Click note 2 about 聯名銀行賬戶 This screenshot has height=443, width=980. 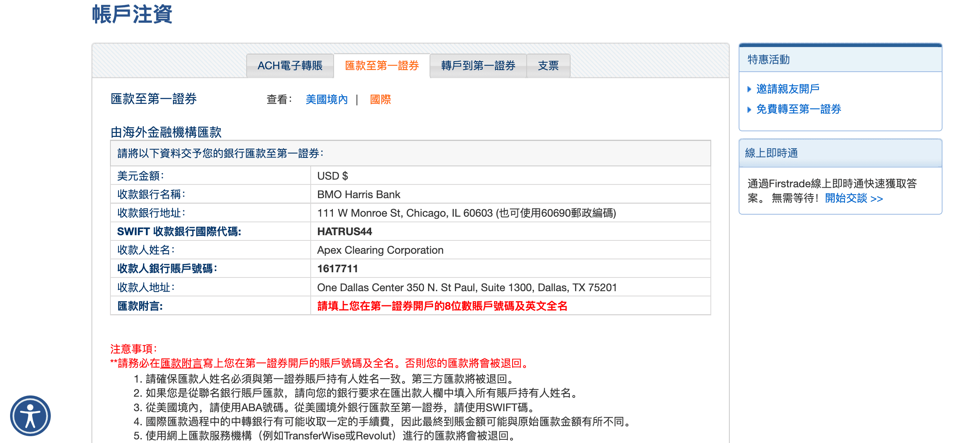point(357,393)
